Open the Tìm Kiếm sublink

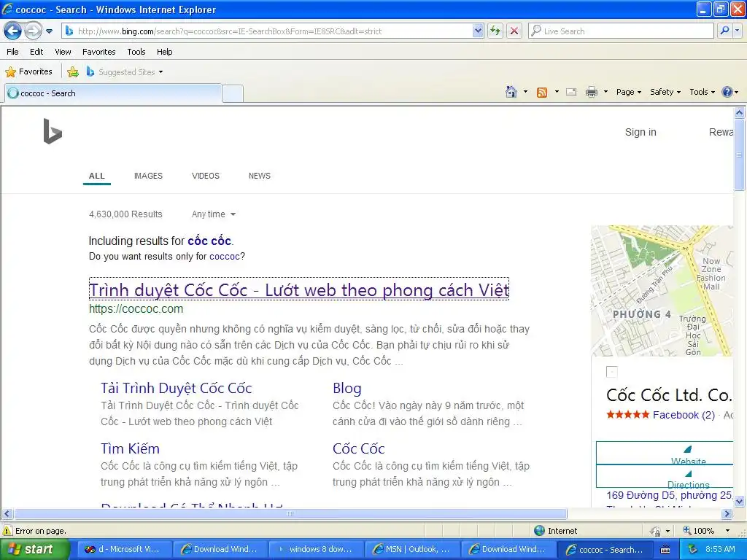point(130,448)
